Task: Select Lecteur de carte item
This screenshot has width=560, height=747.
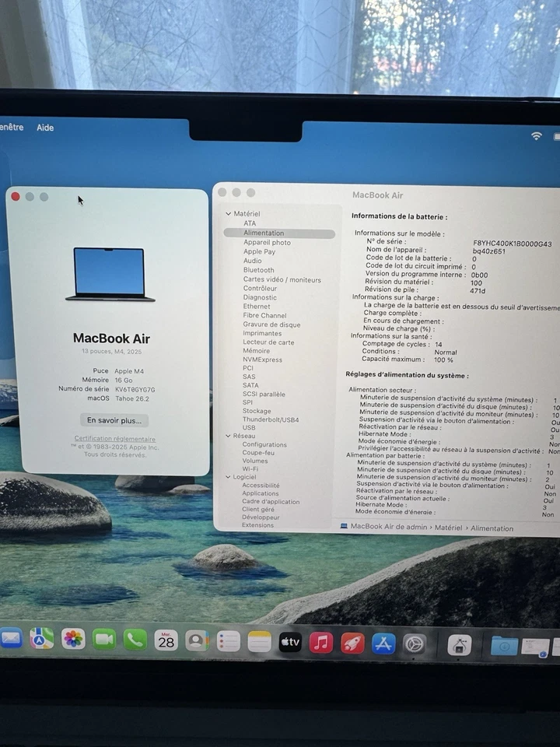Action: coord(268,342)
